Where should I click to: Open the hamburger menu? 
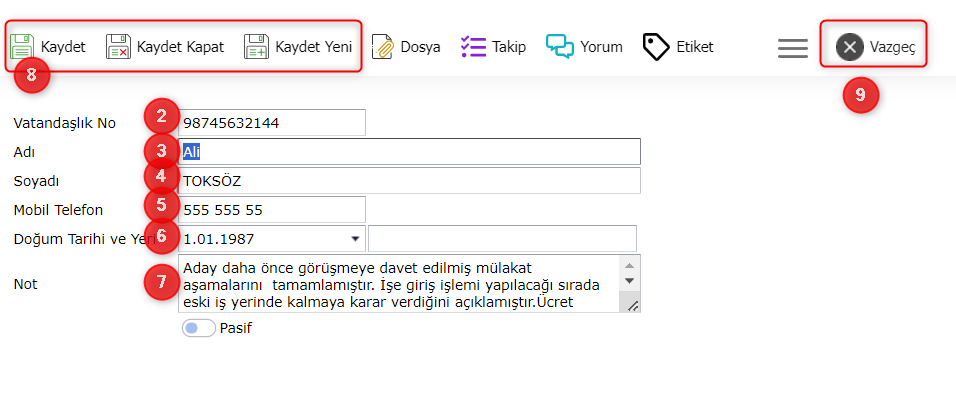coord(793,48)
